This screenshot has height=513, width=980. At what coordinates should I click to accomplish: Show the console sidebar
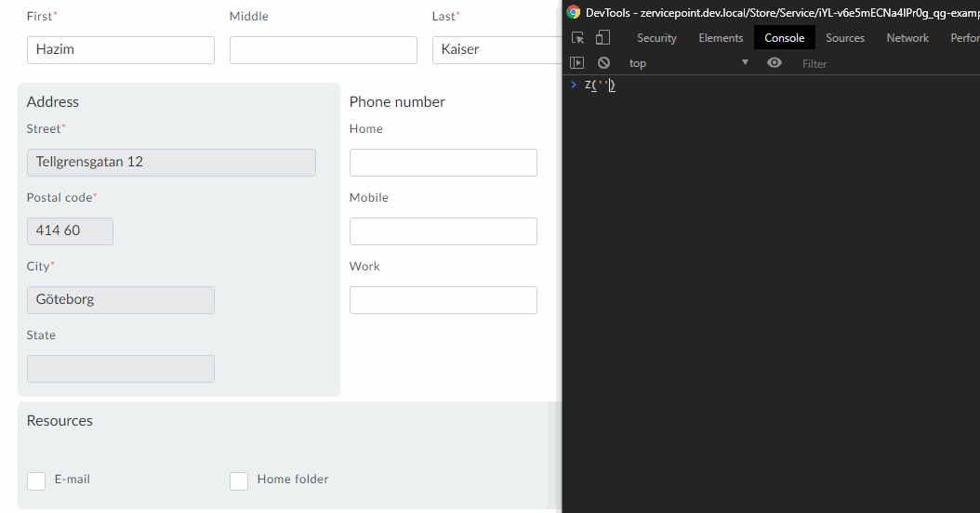pyautogui.click(x=577, y=63)
